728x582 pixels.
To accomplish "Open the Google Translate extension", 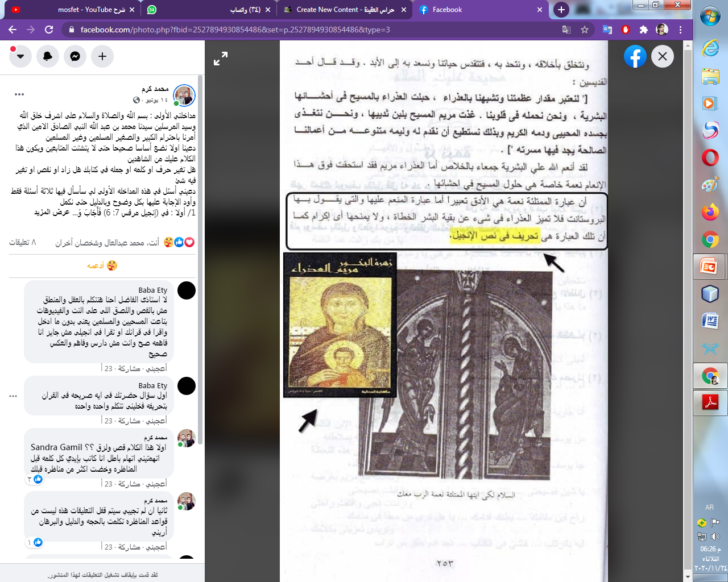I will pos(607,30).
